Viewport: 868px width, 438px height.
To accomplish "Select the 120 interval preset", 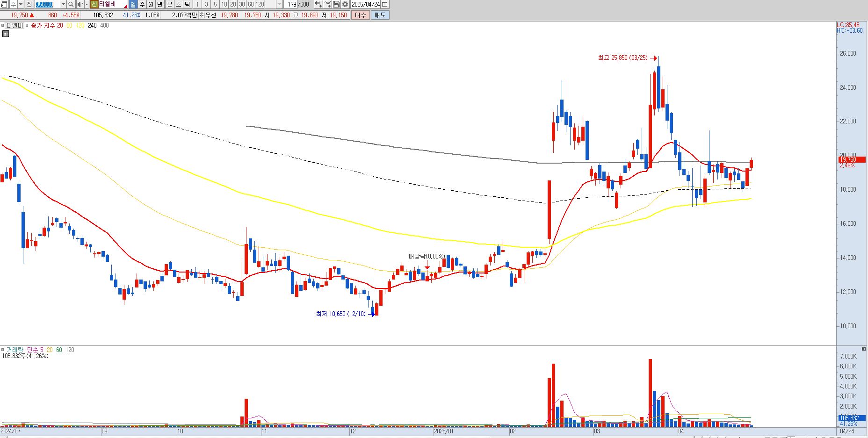I will tap(260, 4).
